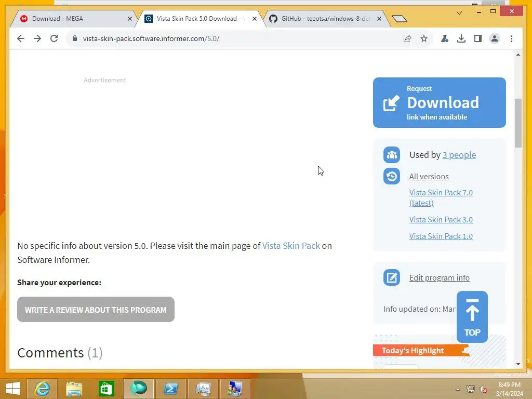Click the Today's Highlight banner
Viewport: 532px width, 399px height.
(421, 351)
